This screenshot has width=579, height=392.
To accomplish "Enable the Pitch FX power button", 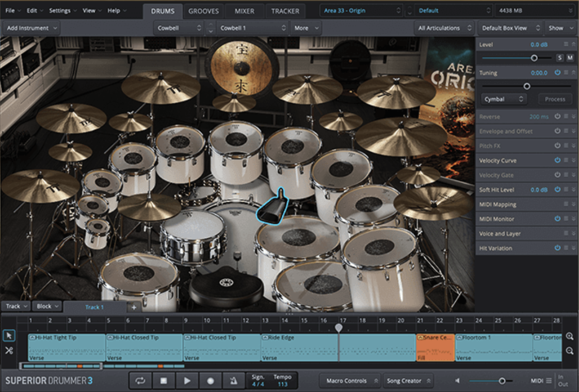I will point(557,145).
